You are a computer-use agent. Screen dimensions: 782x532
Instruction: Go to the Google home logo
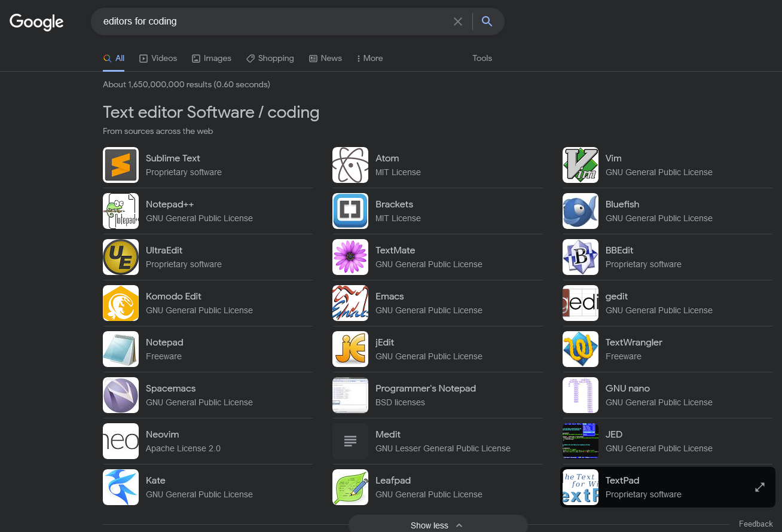click(x=36, y=22)
